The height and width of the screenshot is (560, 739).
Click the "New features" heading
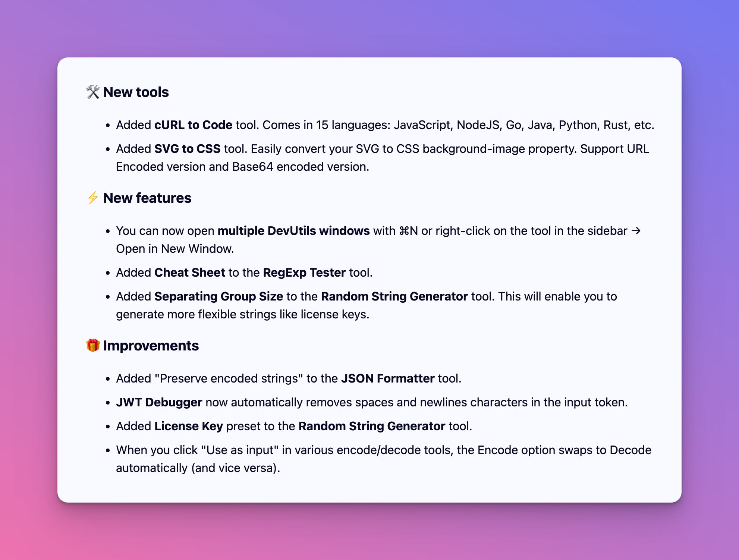tap(147, 198)
